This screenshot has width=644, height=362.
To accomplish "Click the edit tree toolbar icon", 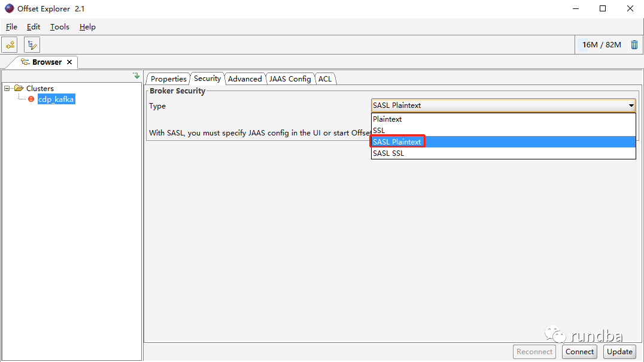I will click(32, 45).
